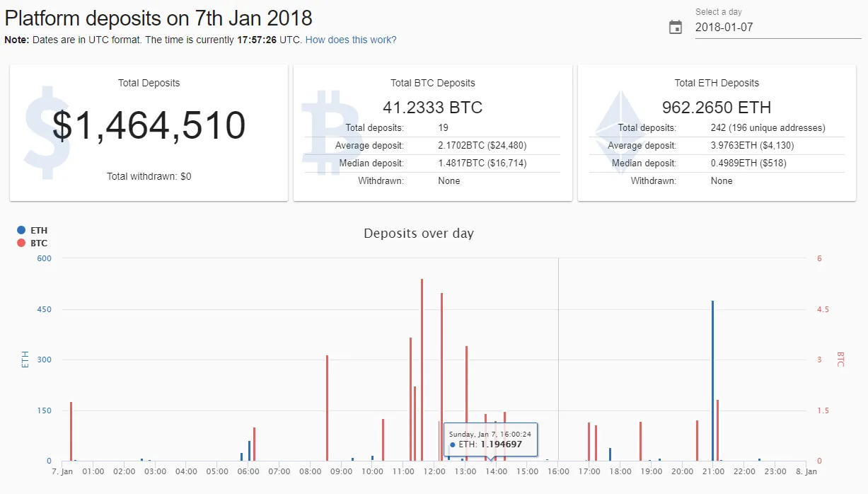Click BTC median deposit value 1.4817BTC ($16,714)
868x494 pixels.
(x=482, y=163)
